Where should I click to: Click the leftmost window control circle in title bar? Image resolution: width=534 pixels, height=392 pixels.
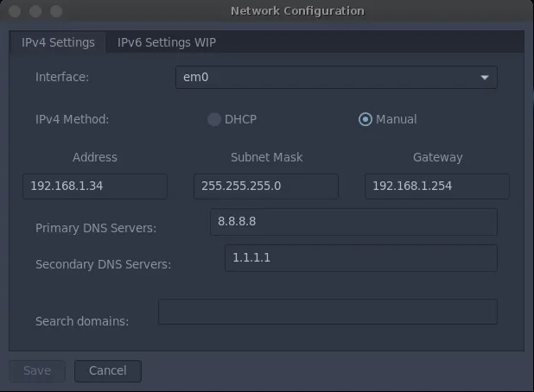(15, 11)
